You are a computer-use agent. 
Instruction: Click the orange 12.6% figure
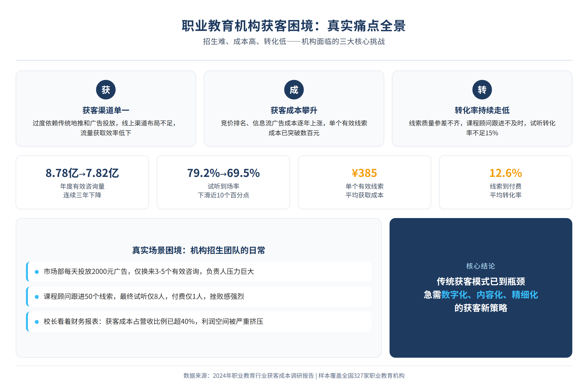[x=505, y=173]
